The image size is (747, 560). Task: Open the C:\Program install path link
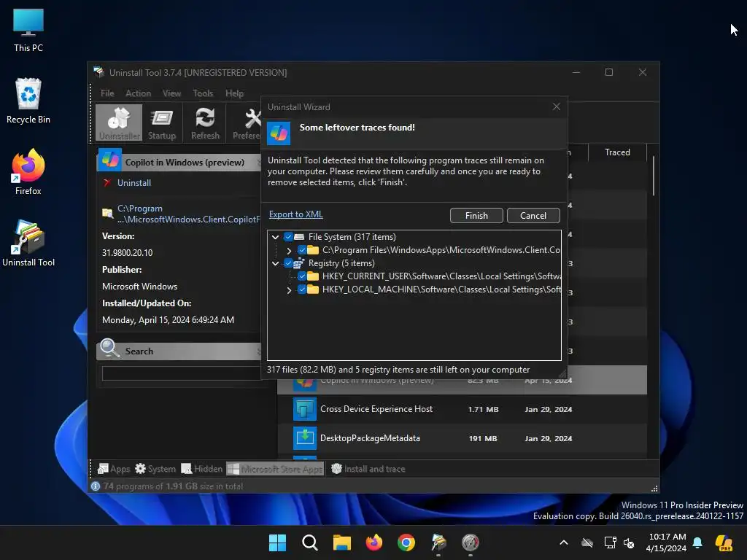189,214
